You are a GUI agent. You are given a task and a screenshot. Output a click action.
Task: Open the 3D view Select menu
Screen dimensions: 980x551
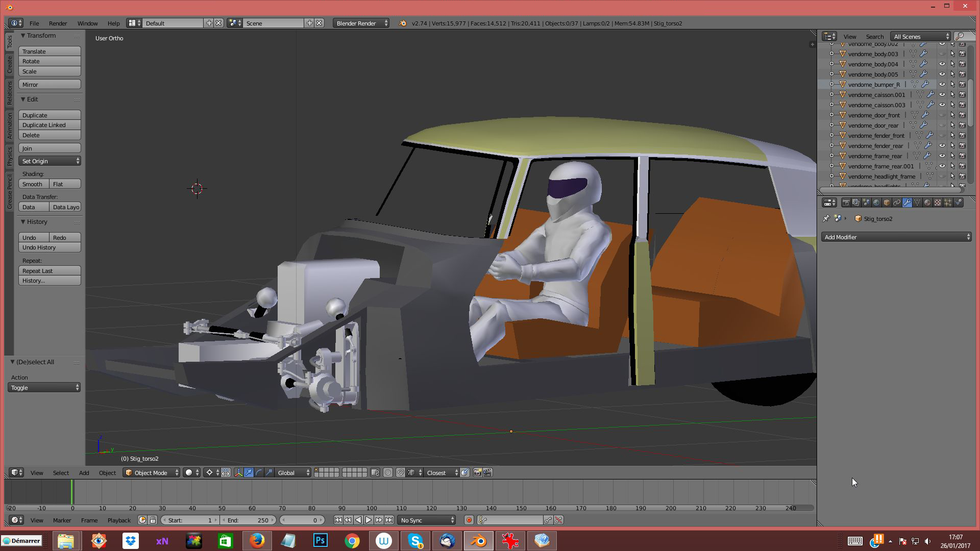coord(61,472)
